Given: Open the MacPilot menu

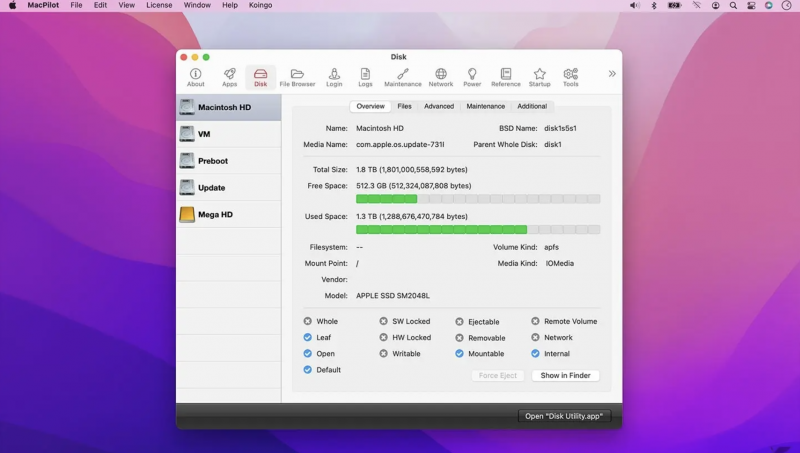Looking at the screenshot, I should pos(43,5).
